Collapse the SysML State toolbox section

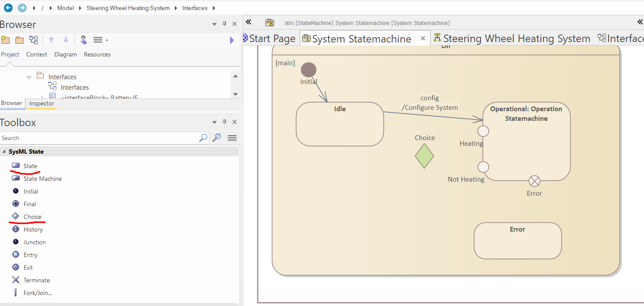point(4,151)
